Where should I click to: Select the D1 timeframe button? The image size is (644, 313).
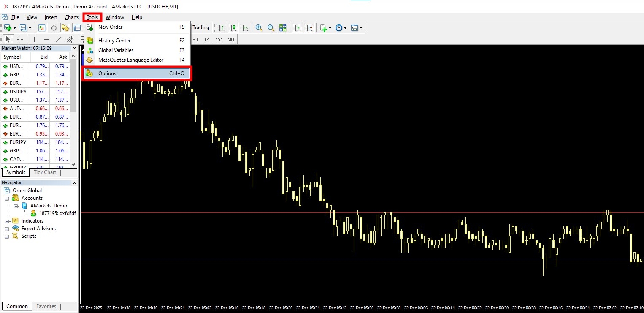(207, 39)
